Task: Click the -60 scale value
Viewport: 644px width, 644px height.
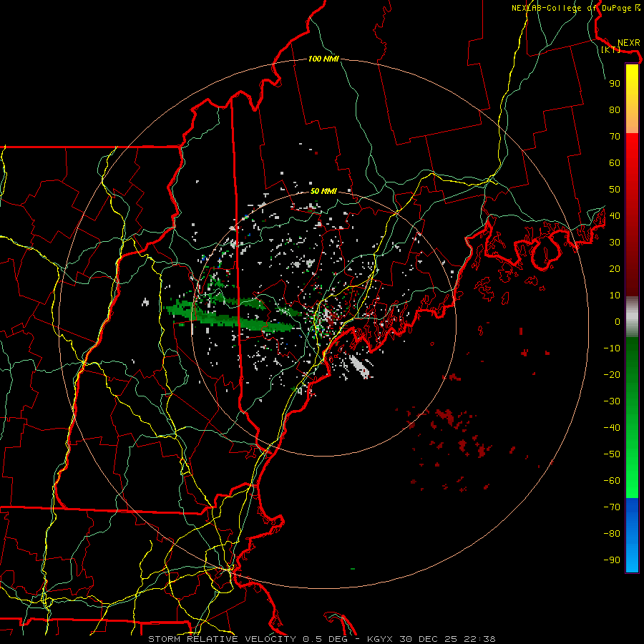Action: (612, 481)
